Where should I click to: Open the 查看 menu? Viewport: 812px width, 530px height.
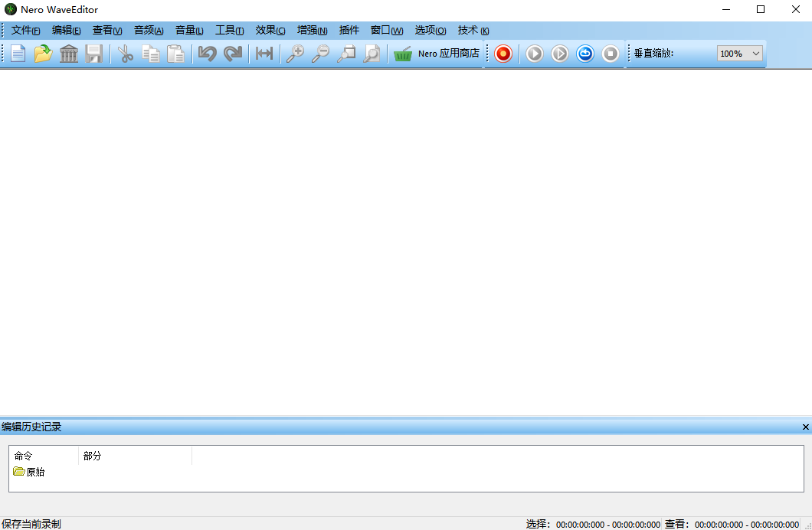107,31
